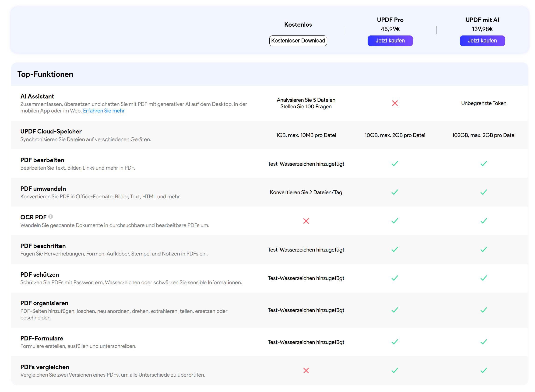Viewport: 535px width, 392px height.
Task: Click the red cross for AI Assistant in UPDF Pro
Action: pos(395,103)
